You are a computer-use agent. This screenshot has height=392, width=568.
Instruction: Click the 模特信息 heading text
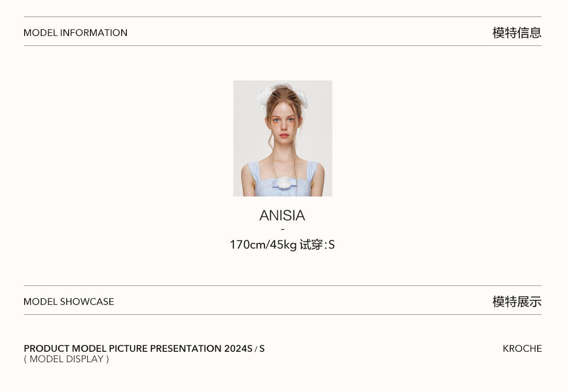click(516, 33)
